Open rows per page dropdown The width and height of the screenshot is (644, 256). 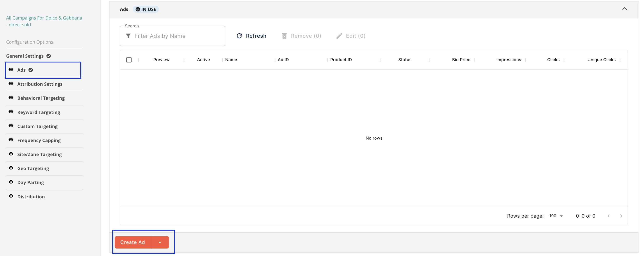coord(556,216)
